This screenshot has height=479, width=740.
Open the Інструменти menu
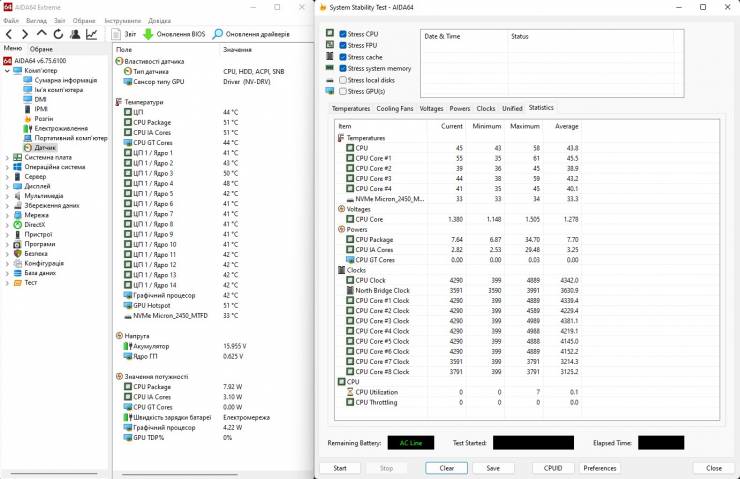tap(123, 21)
